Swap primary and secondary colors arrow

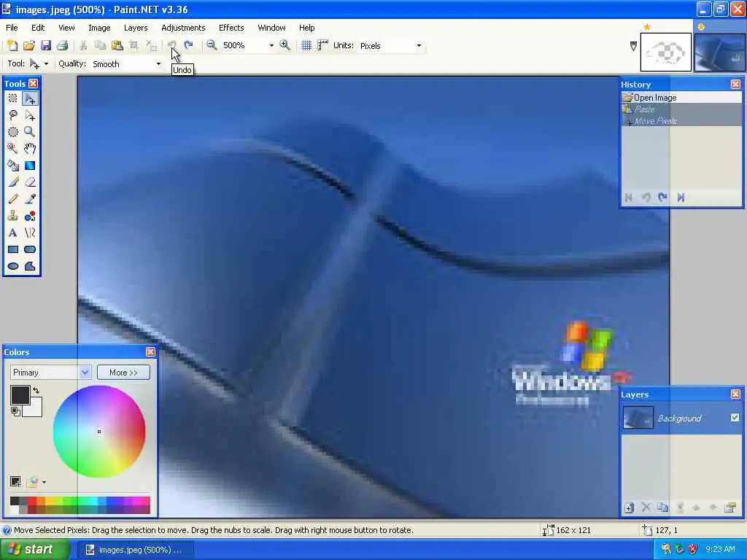36,390
